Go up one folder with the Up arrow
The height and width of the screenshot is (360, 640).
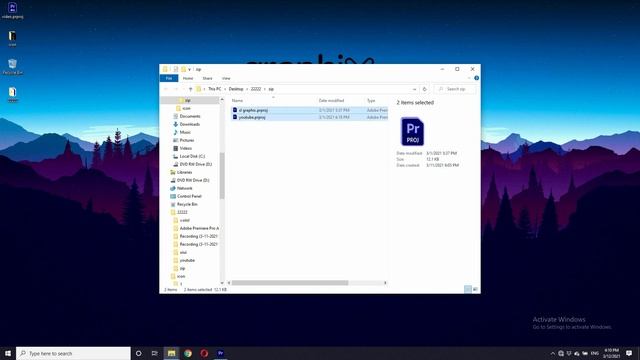190,89
